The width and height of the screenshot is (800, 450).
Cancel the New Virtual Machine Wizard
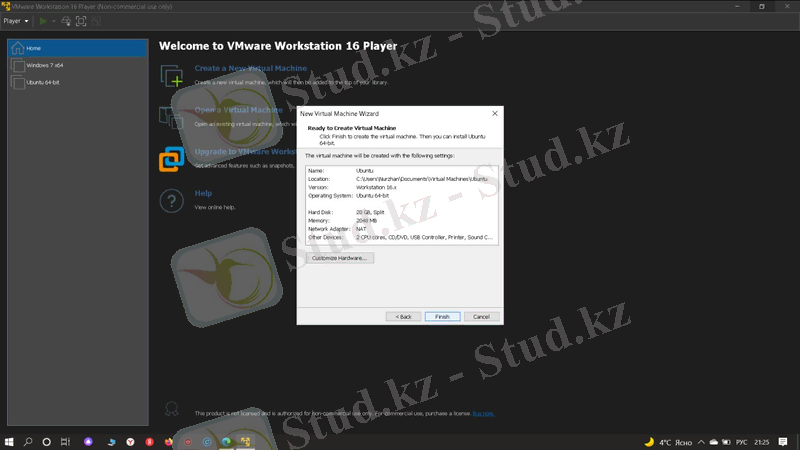point(481,317)
